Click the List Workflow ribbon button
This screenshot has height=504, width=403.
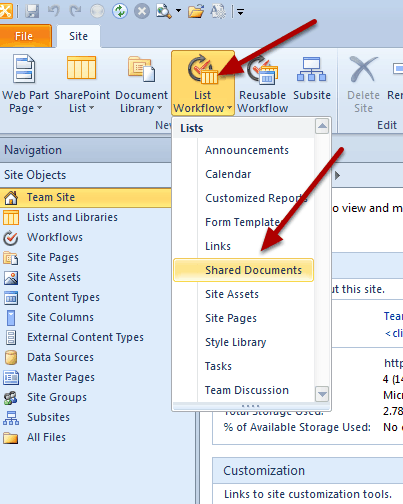203,83
